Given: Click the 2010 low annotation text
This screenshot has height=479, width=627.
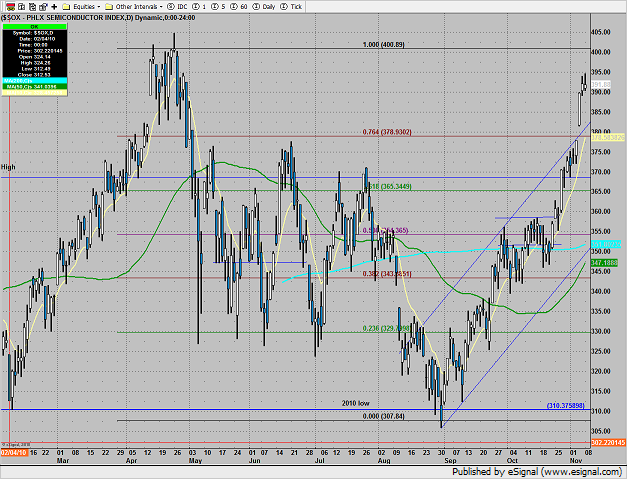Looking at the screenshot, I should [355, 403].
